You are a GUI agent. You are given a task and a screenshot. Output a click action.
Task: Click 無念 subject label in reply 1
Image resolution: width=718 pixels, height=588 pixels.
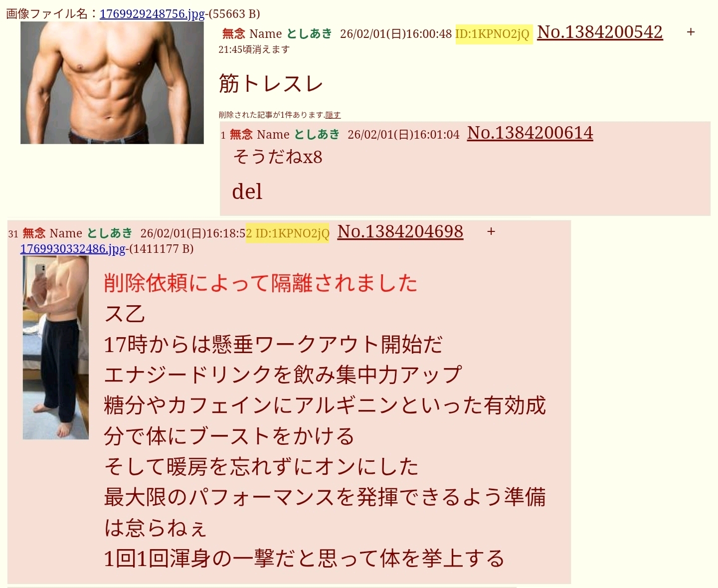point(241,135)
